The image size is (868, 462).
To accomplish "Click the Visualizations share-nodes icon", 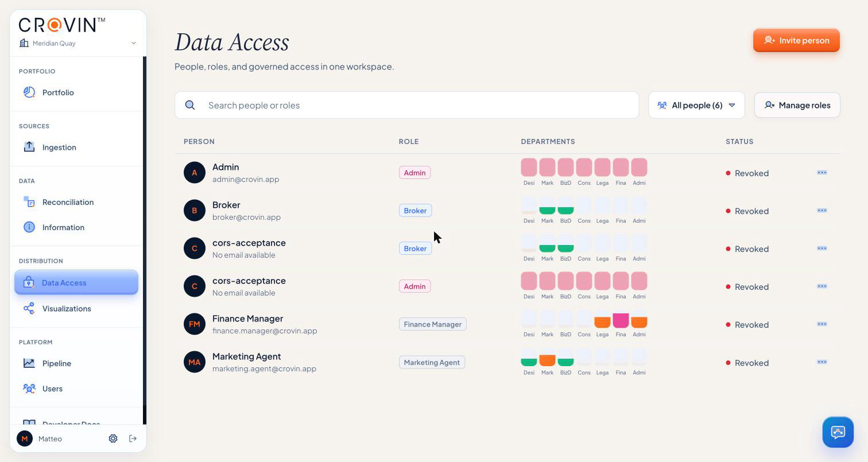I will click(29, 308).
